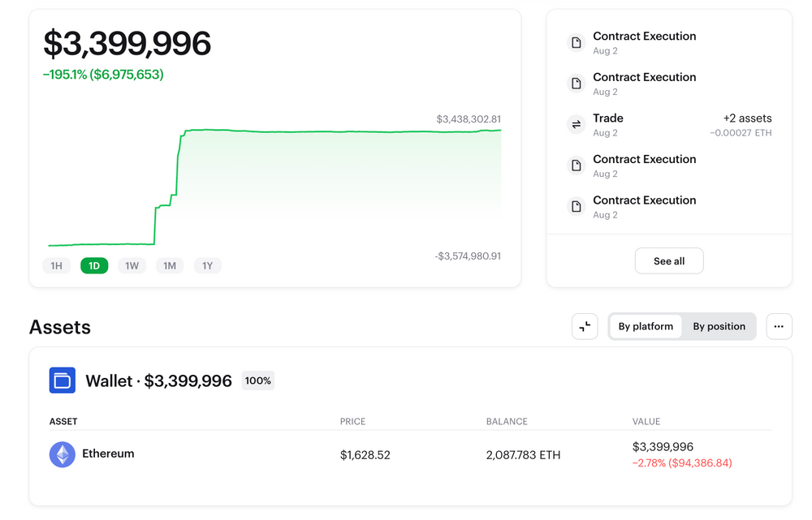The width and height of the screenshot is (812, 520).
Task: Collapse the Wallet section header
Action: tap(158, 380)
